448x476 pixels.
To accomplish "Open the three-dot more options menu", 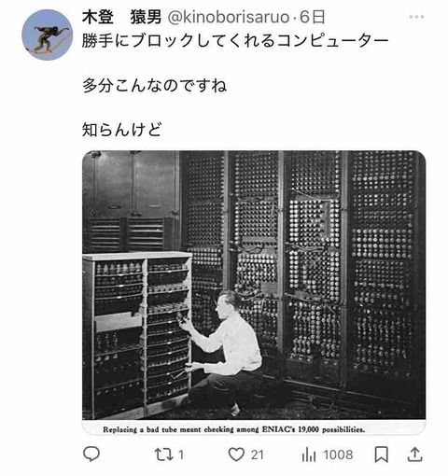I will click(x=416, y=17).
